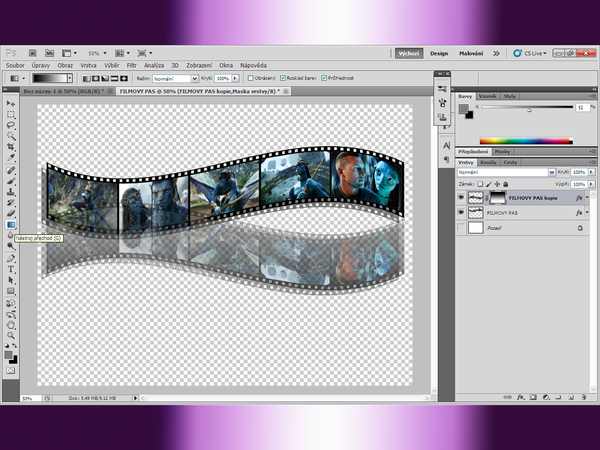The image size is (600, 450).
Task: Select the Rectangular Marquee tool
Action: [x=11, y=114]
